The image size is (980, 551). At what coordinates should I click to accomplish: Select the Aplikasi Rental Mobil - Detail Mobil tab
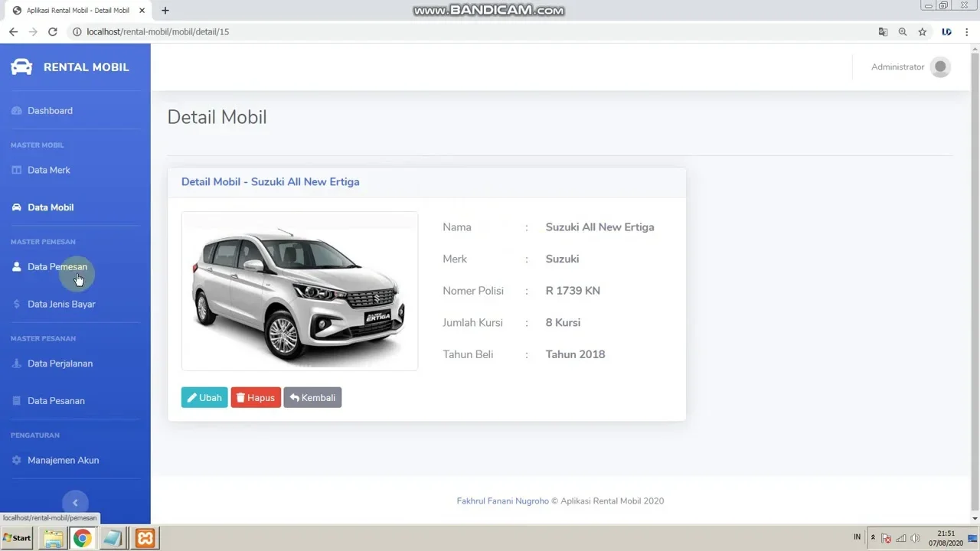pos(78,11)
